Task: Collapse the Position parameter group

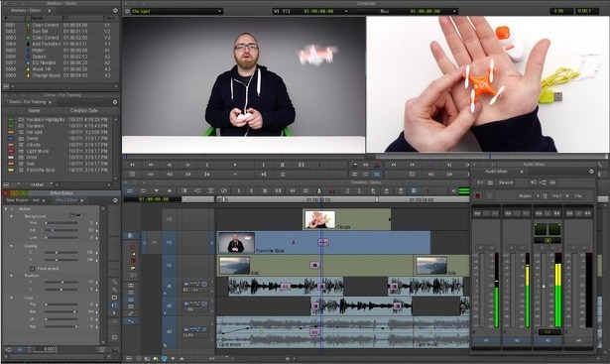Action: click(11, 276)
